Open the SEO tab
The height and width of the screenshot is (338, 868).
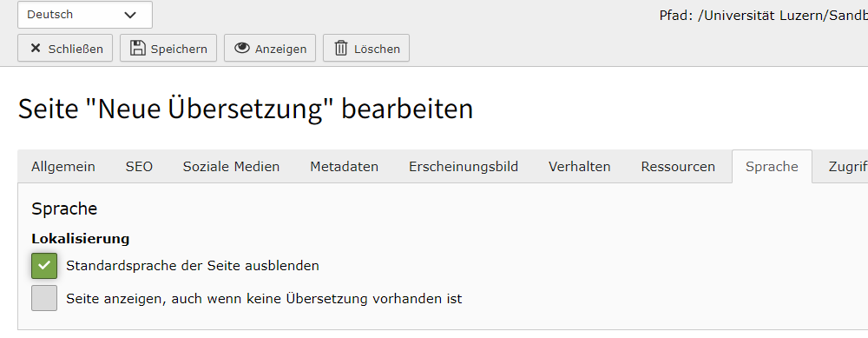[x=139, y=166]
